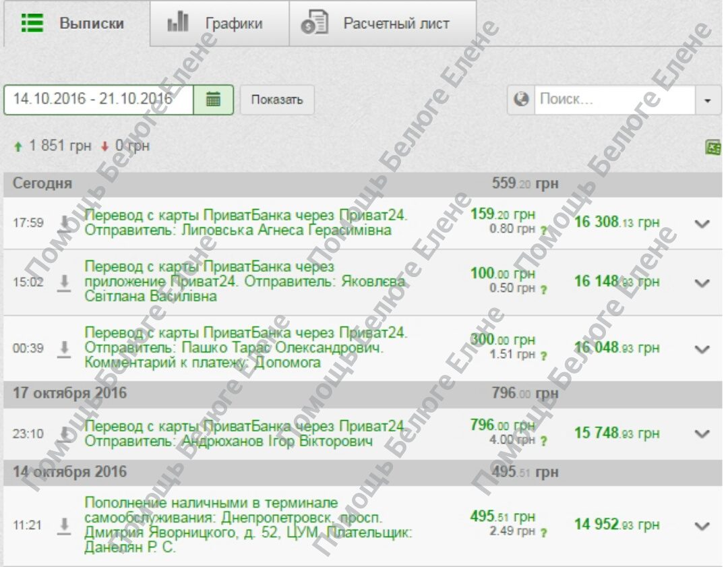Click commission help icon next to 1.51 грн
Viewport: 728px width, 567px height.
click(x=543, y=356)
